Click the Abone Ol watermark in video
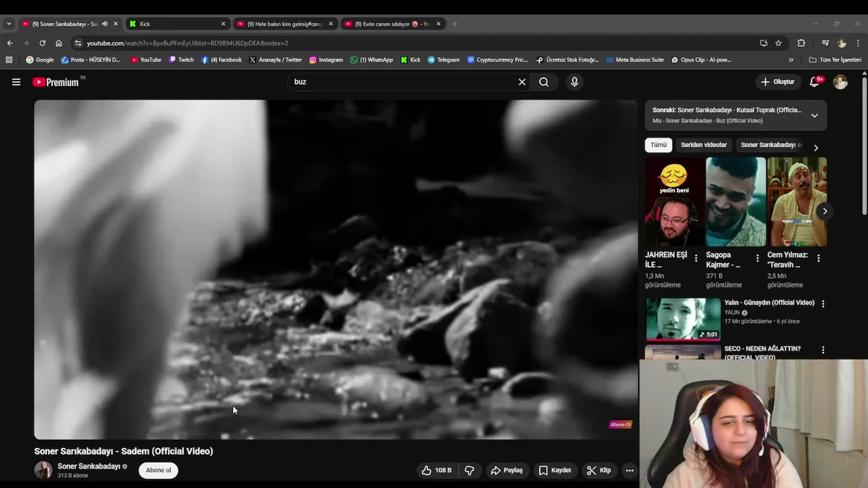Viewport: 868px width, 488px height. click(x=620, y=425)
